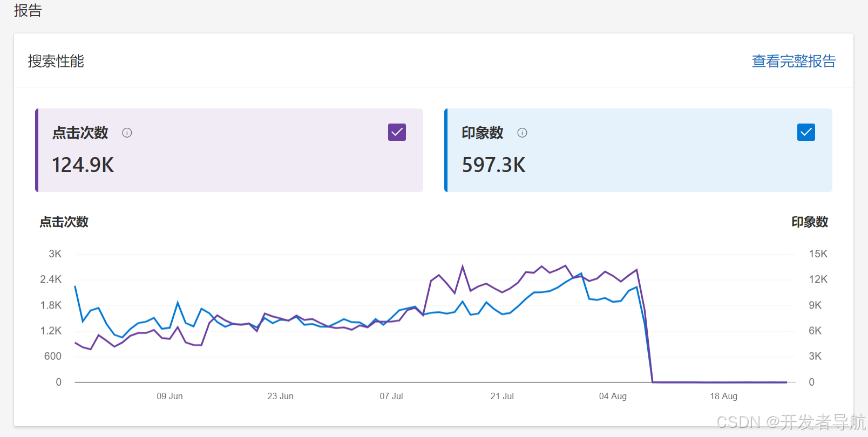Viewport: 868px width, 437px height.
Task: Click info icon beside 点击次数 card title
Action: click(x=127, y=133)
